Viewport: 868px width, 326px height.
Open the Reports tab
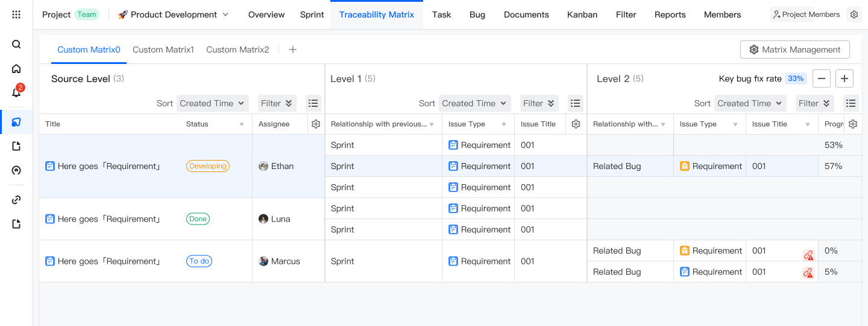point(670,14)
